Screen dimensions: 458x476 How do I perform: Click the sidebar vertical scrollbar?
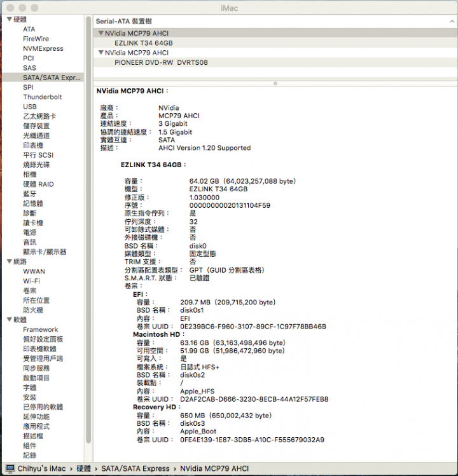click(88, 230)
